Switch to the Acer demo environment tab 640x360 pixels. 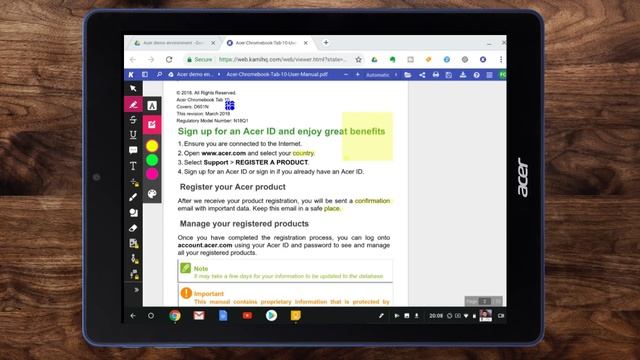pyautogui.click(x=173, y=43)
